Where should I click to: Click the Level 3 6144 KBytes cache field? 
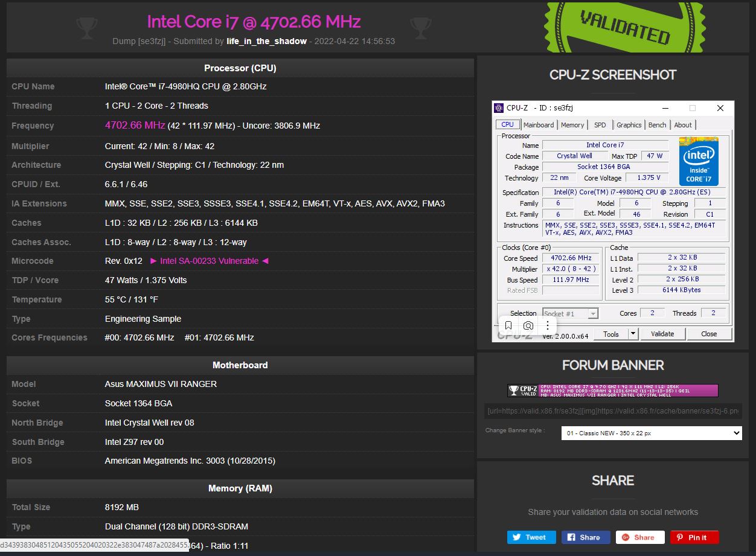click(x=682, y=290)
